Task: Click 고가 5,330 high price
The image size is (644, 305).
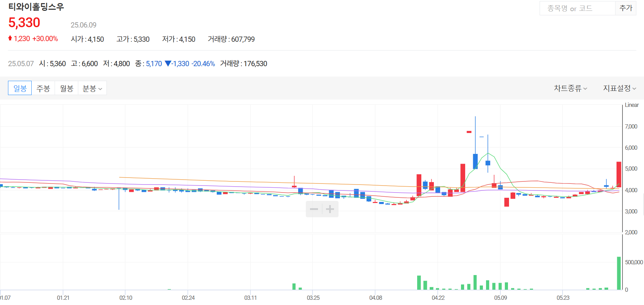Action: 133,39
